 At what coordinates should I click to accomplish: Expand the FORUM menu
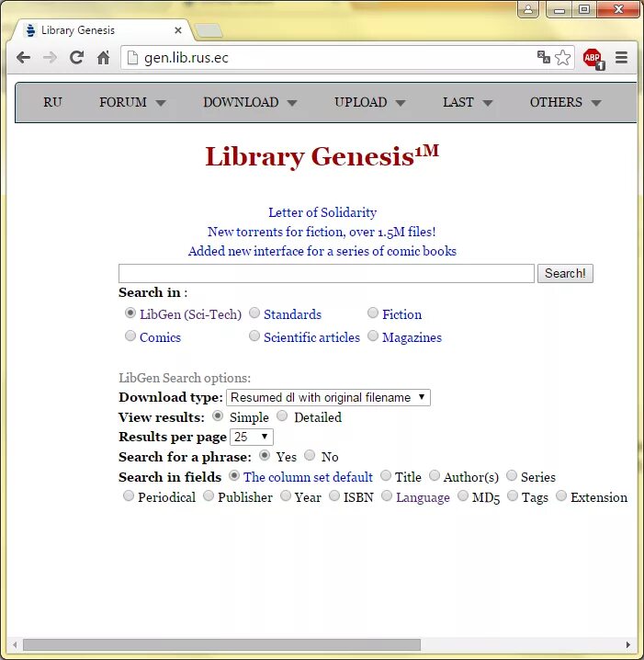point(132,102)
